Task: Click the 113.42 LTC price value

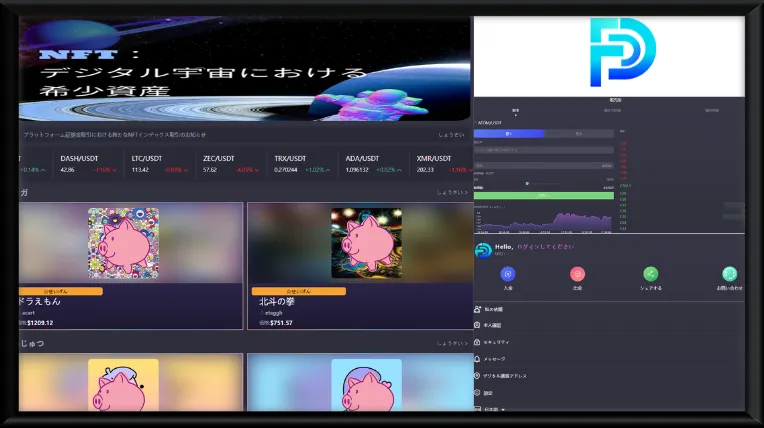Action: click(x=140, y=170)
